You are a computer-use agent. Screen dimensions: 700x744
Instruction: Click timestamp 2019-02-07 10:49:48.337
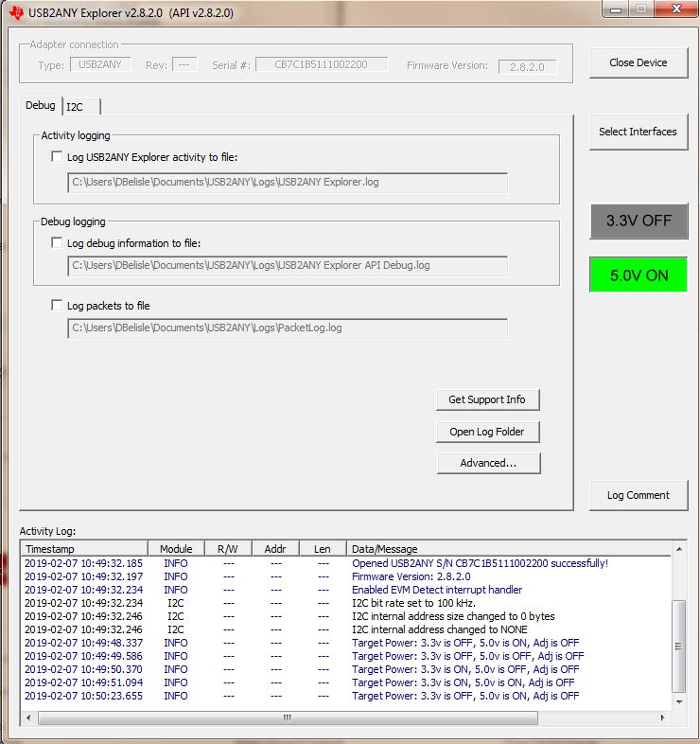[83, 643]
